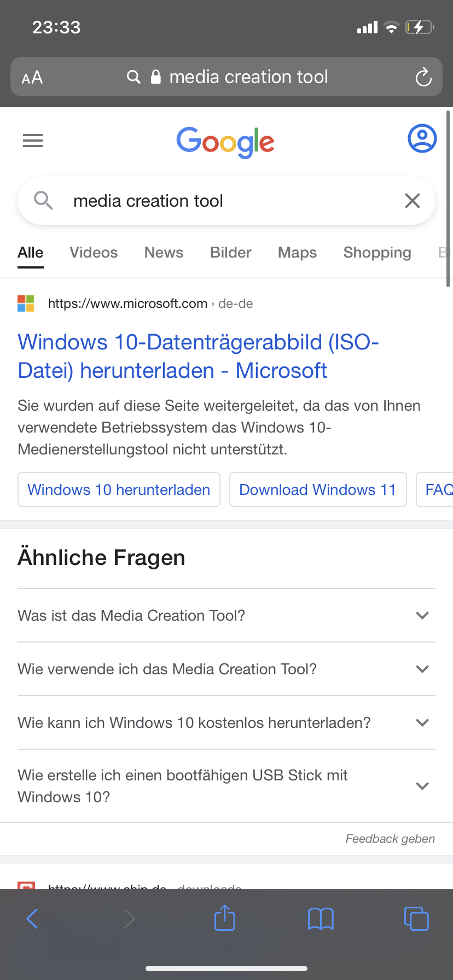Switch to the Maps tab

pyautogui.click(x=297, y=253)
